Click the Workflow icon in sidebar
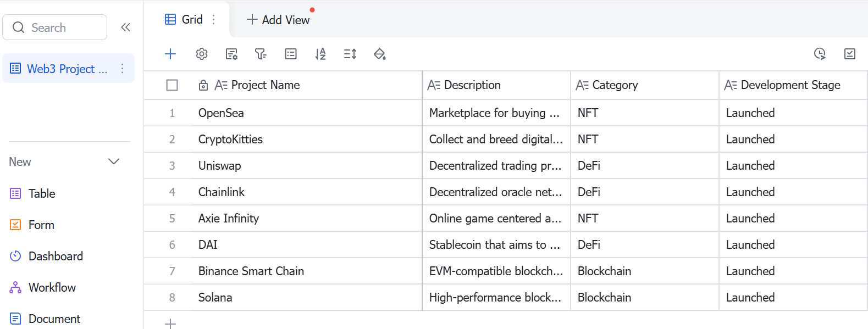Screen dimensions: 868x329 15,287
